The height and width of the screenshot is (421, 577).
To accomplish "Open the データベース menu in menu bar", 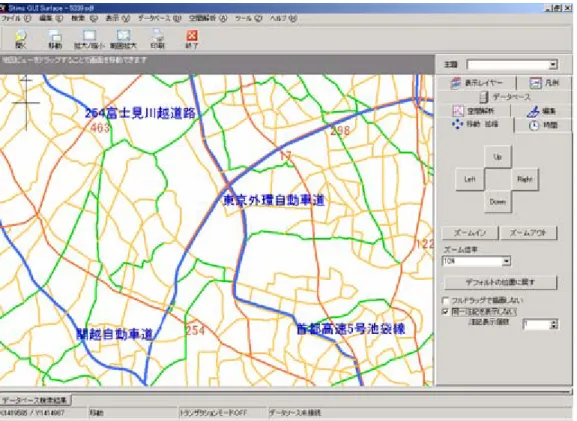I will 159,18.
